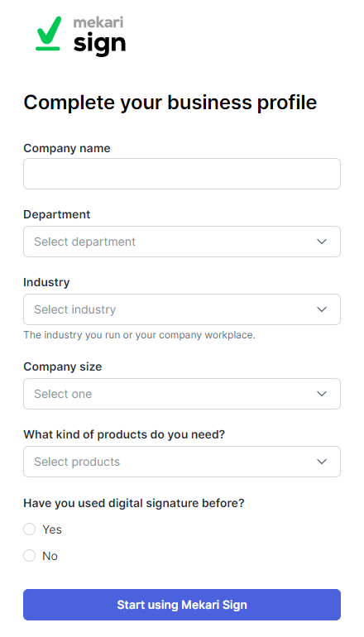Click the green checkmark Mekari logo icon
The height and width of the screenshot is (637, 364).
pos(48,34)
